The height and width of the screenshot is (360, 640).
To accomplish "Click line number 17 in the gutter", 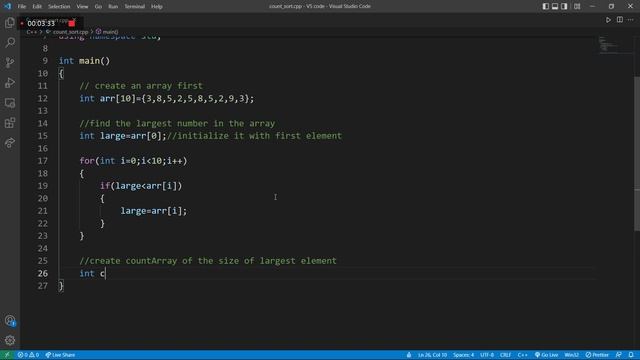I will tap(42, 161).
